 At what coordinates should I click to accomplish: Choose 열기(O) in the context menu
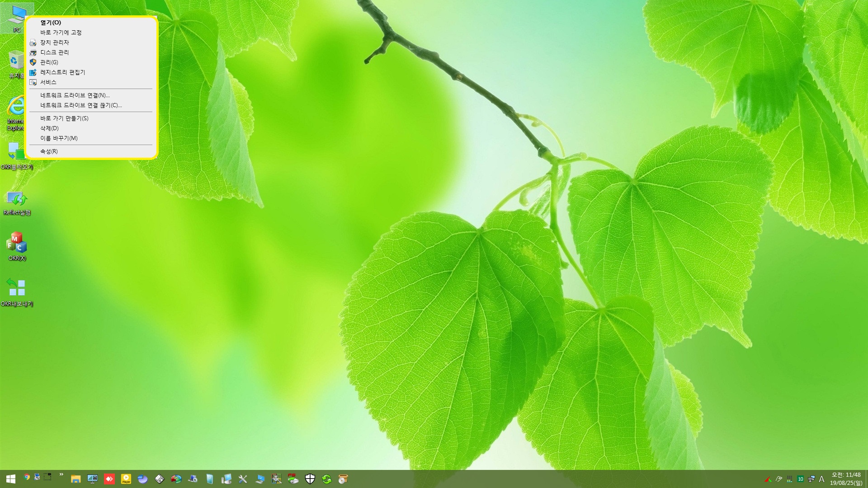(x=91, y=23)
